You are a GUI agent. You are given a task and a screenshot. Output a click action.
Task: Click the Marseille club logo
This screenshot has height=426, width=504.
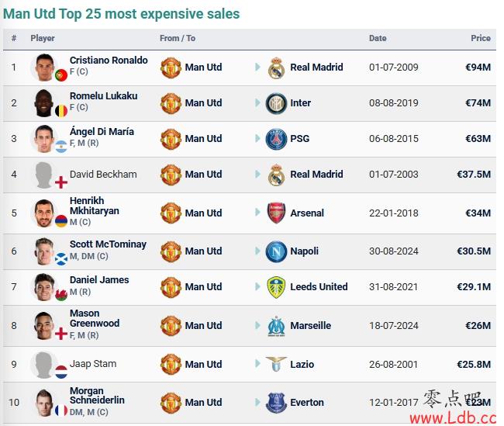[x=276, y=326]
